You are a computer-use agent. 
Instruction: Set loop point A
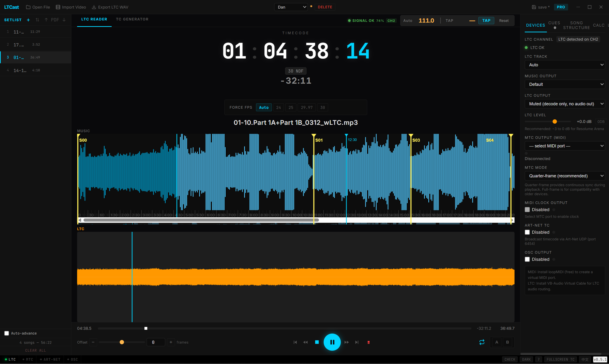(x=497, y=342)
